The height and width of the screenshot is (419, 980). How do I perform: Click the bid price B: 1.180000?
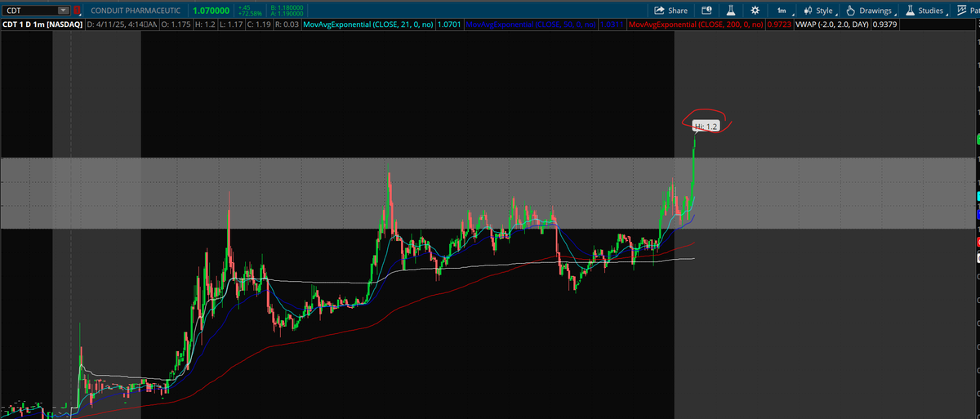tap(286, 7)
